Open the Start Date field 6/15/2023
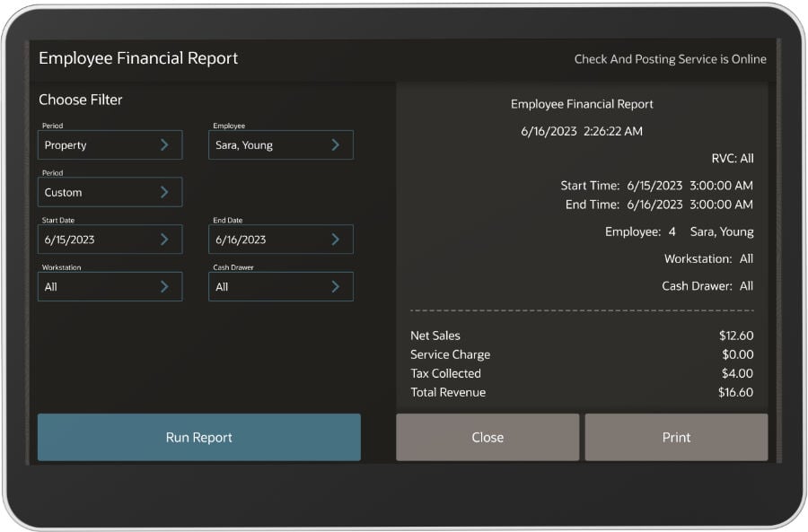Viewport: 808px width, 532px height. coord(110,239)
